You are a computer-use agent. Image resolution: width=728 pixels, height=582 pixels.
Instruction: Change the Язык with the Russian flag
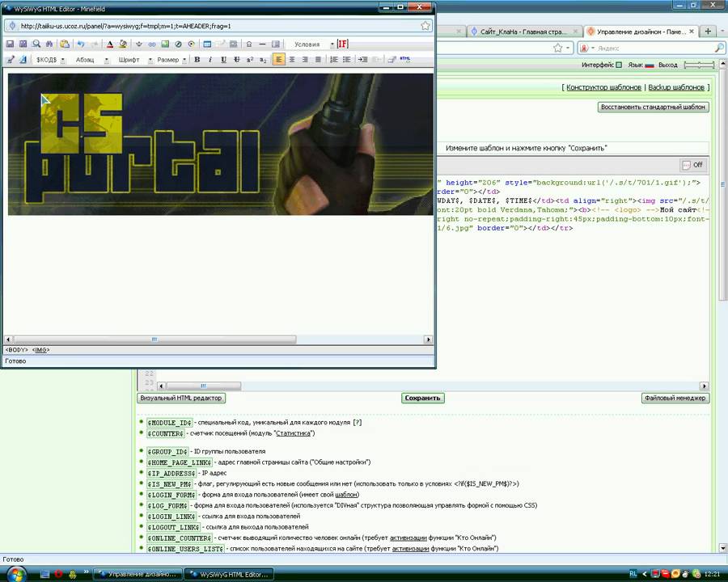[649, 65]
